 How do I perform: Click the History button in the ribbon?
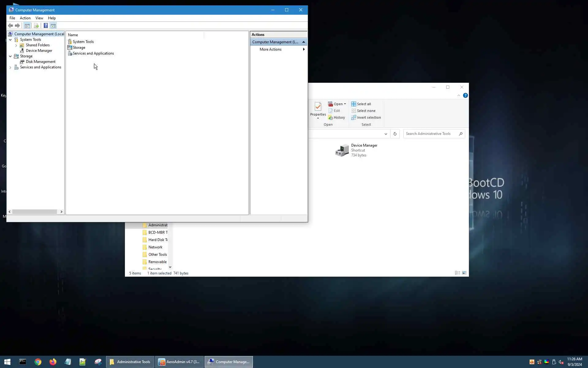[337, 117]
